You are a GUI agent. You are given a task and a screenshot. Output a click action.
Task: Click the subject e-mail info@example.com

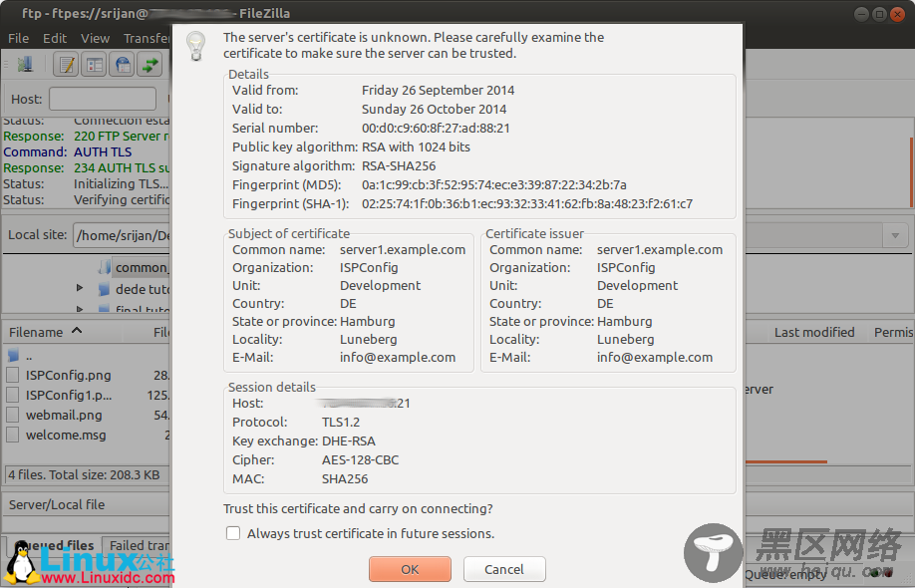[398, 357]
